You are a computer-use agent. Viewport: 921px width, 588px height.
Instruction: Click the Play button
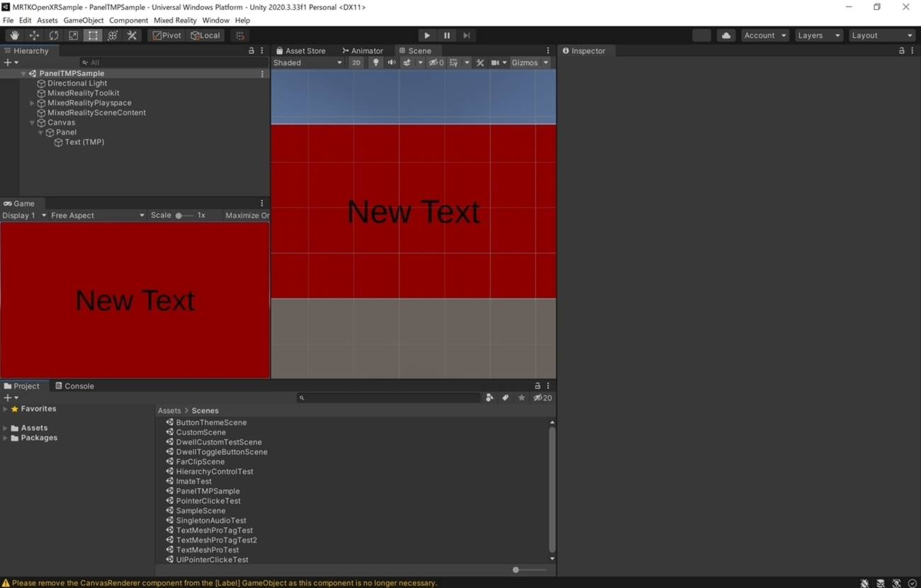click(427, 35)
